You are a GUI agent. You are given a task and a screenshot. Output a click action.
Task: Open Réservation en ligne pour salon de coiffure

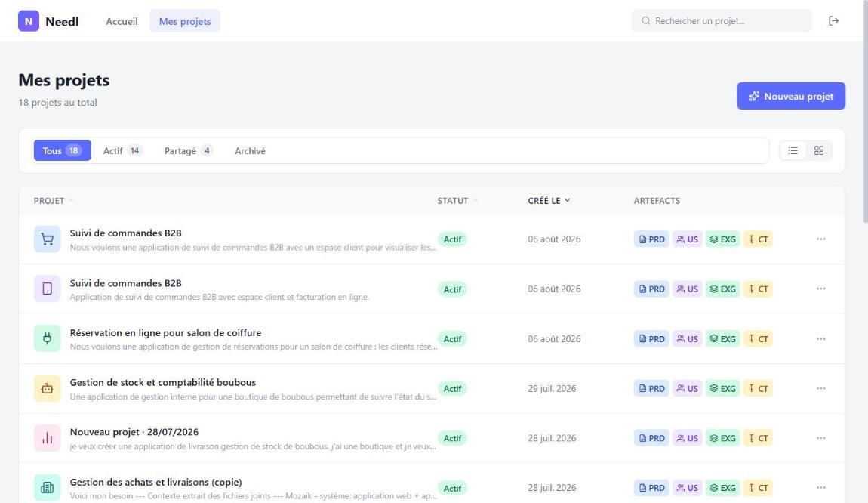(x=165, y=333)
